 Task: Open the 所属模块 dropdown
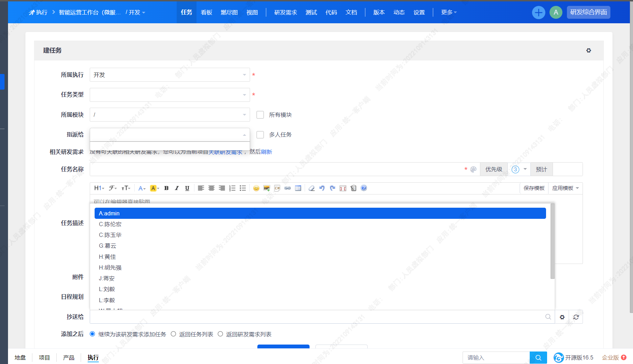pyautogui.click(x=170, y=115)
